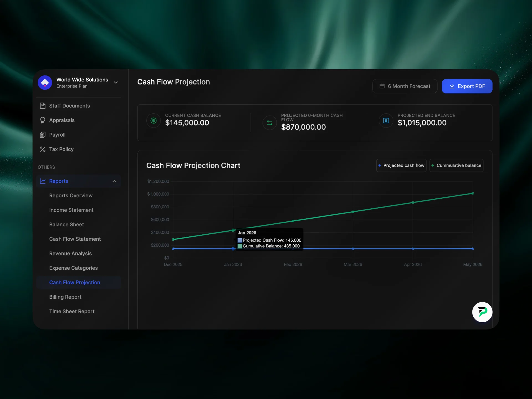
Task: Open the round floating chat widget
Action: (482, 312)
